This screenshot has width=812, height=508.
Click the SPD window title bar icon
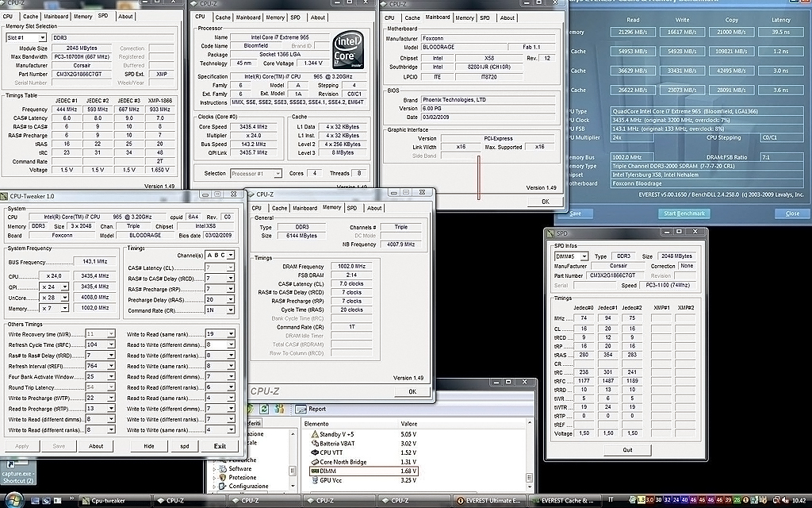pos(551,233)
